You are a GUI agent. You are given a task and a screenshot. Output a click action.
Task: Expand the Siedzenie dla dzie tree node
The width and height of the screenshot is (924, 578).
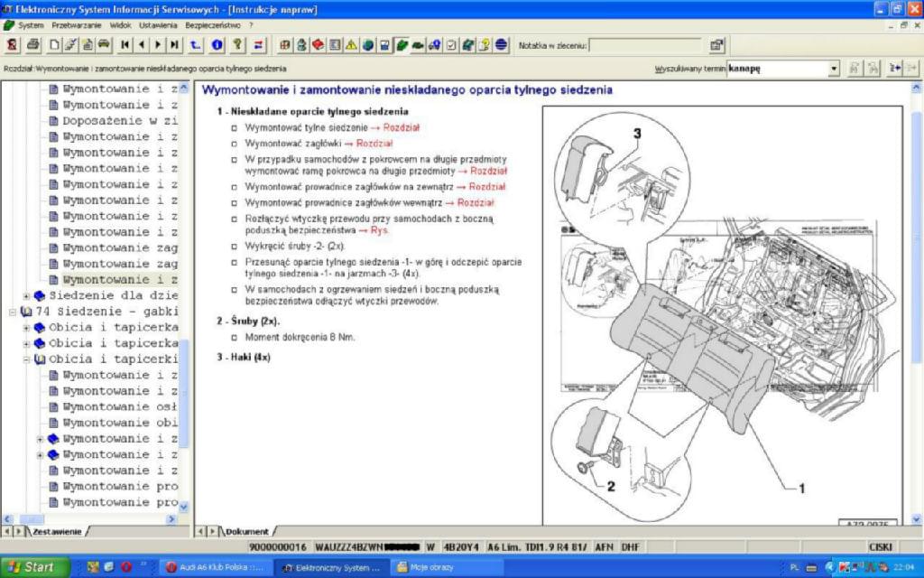coord(26,296)
